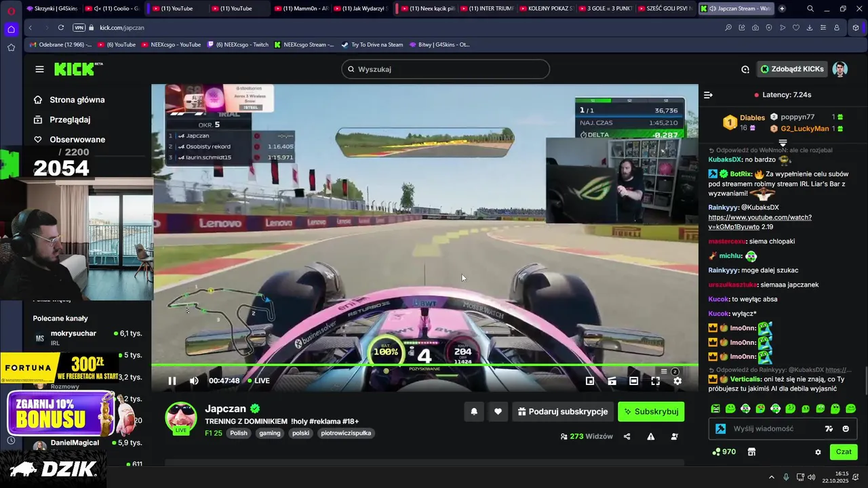
Task: Toggle theater mode in the player
Action: click(633, 381)
